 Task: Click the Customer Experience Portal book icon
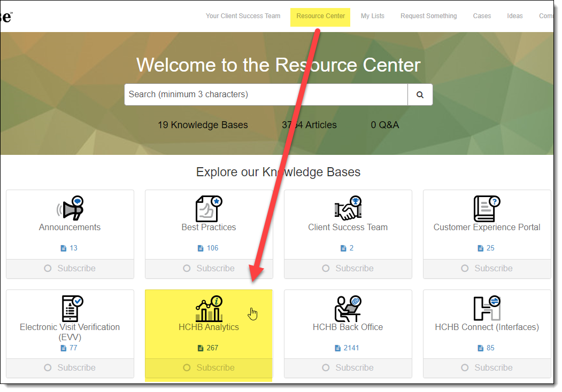pos(487,209)
